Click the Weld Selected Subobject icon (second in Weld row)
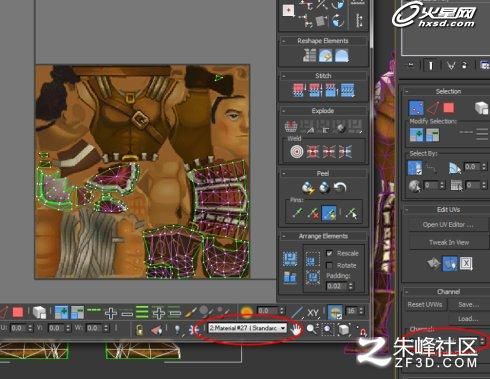 coord(313,152)
